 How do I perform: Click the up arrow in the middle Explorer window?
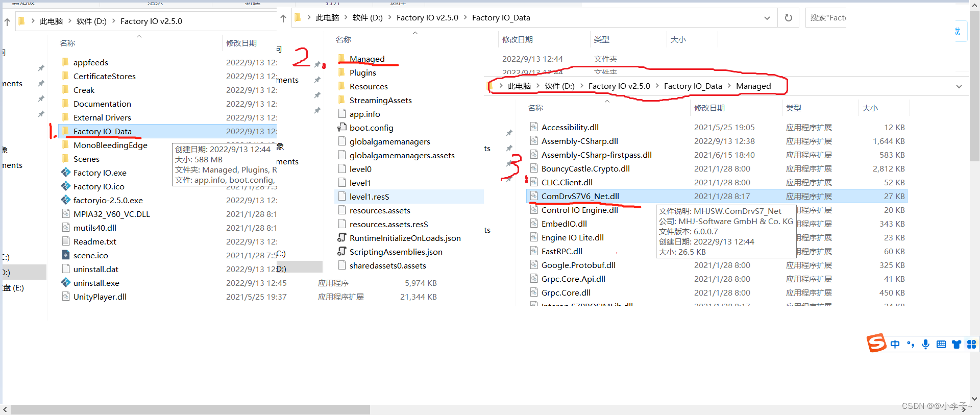[283, 18]
